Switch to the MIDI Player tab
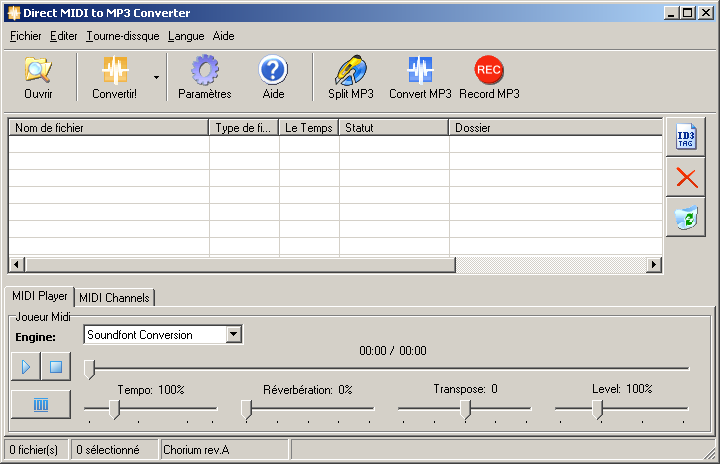Image resolution: width=720 pixels, height=464 pixels. 39,296
